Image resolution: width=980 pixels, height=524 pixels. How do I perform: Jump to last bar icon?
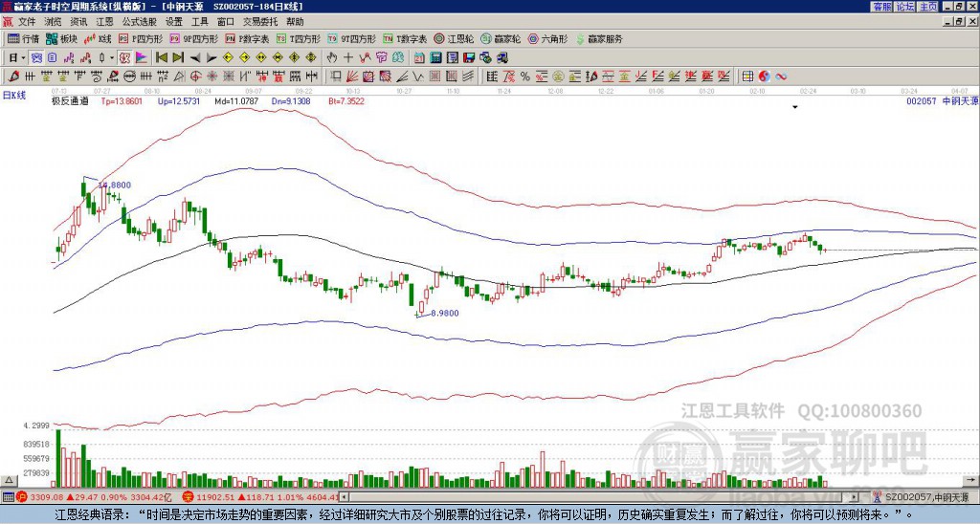[178, 58]
